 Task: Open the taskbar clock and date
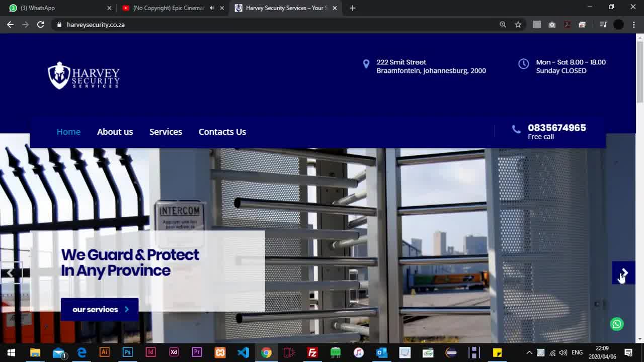[602, 352]
